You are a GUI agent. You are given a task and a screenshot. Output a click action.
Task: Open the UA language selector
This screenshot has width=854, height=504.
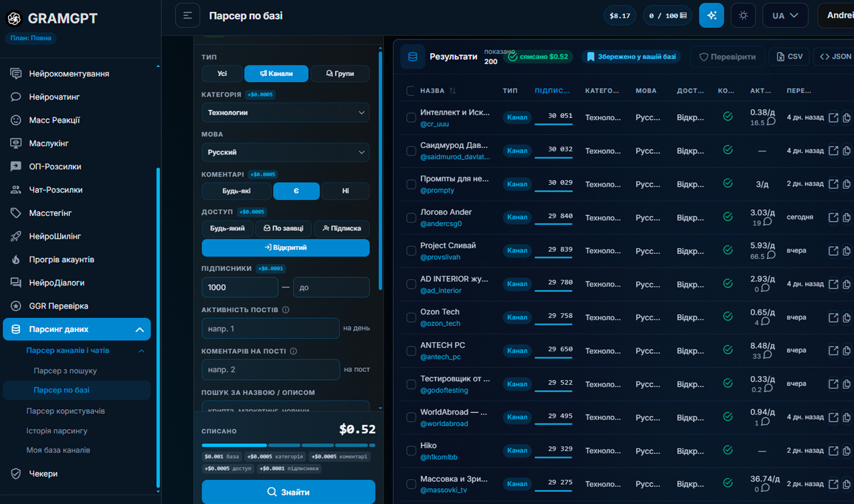point(785,15)
